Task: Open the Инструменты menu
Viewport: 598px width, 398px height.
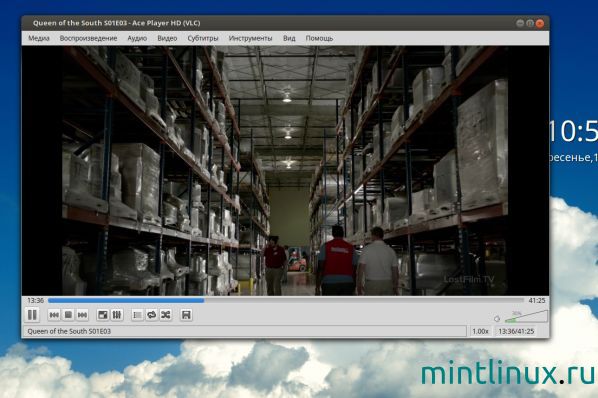Action: tap(250, 38)
